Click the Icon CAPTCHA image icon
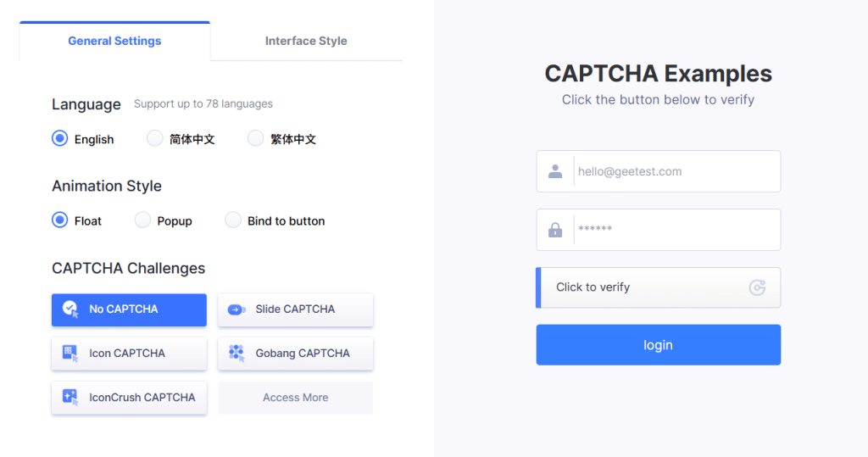This screenshot has width=868, height=457. tap(70, 353)
